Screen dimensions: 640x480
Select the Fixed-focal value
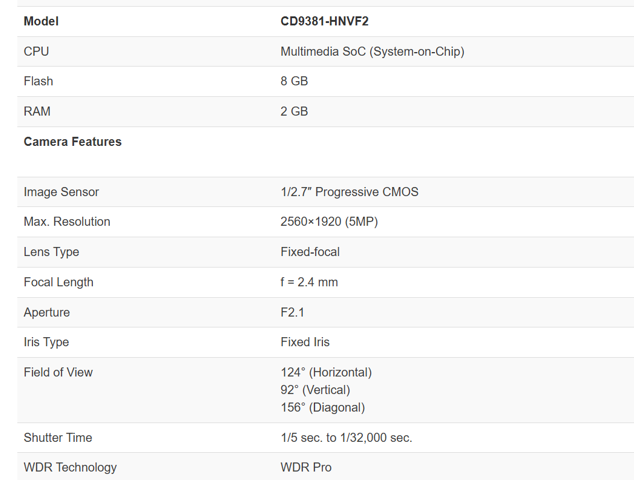click(313, 252)
